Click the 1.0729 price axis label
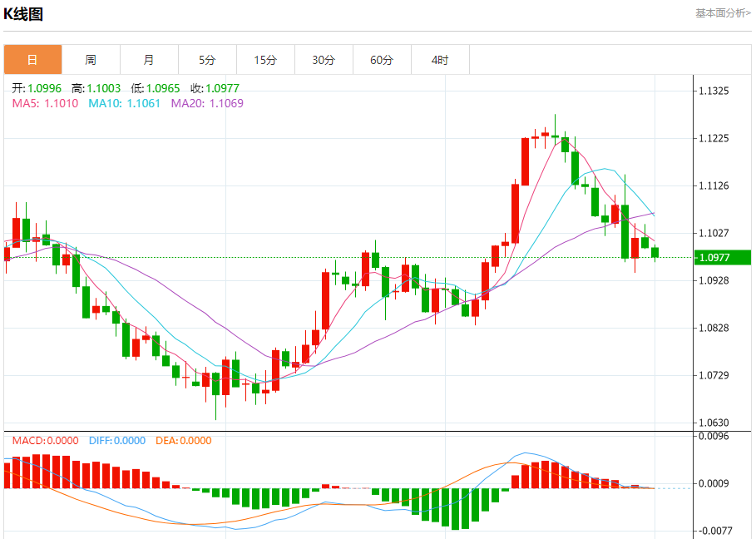This screenshot has height=539, width=756. tap(714, 375)
